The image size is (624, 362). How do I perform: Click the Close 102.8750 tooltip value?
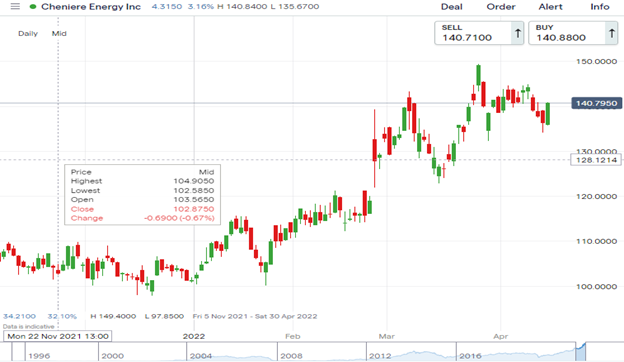click(193, 209)
